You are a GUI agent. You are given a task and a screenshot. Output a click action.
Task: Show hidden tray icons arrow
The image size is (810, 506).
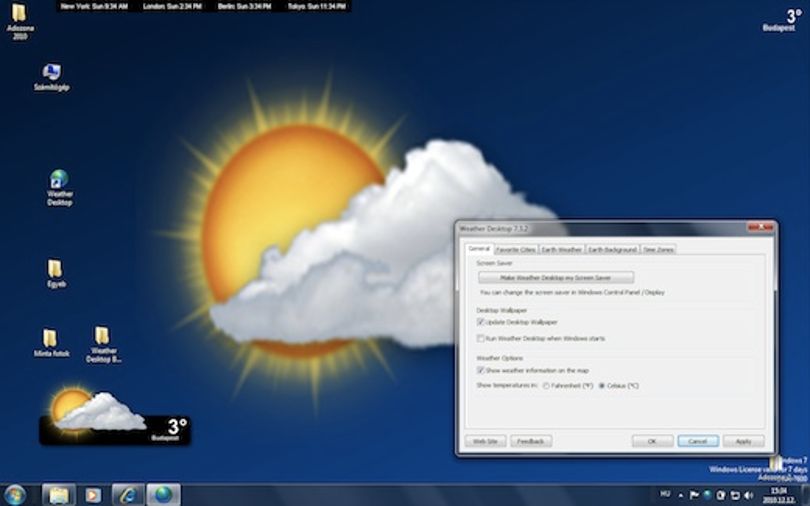[x=680, y=495]
